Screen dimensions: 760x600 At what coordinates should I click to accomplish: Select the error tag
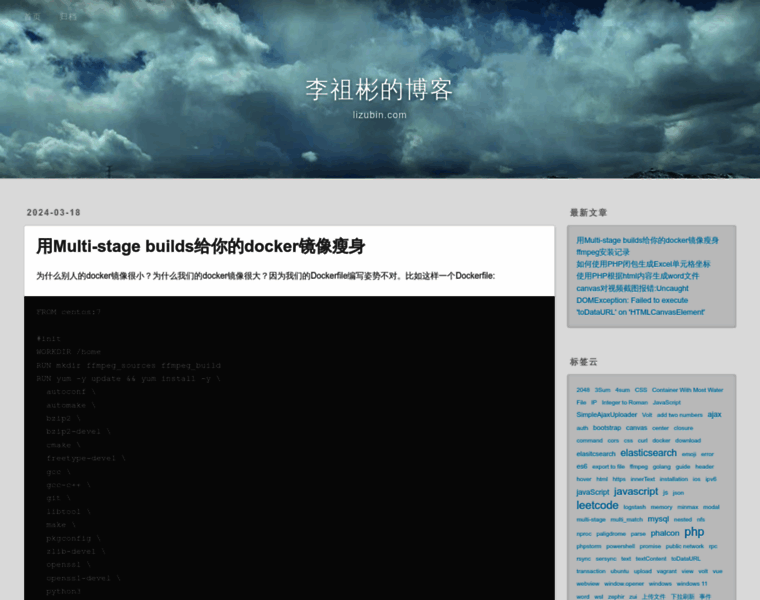coord(707,454)
